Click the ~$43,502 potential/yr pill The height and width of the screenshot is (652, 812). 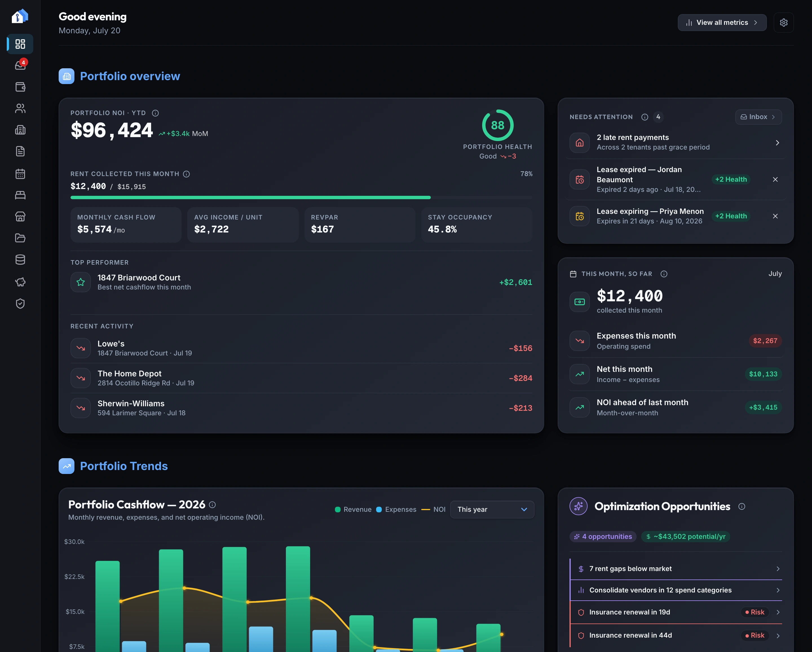[x=685, y=537]
